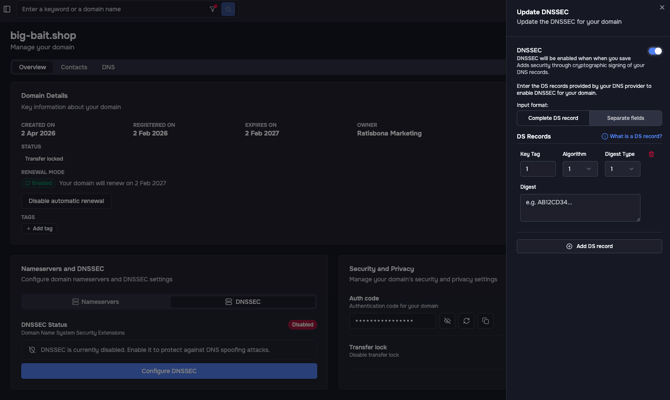The image size is (670, 400).
Task: Regenerate the auth code refresh icon
Action: click(466, 321)
